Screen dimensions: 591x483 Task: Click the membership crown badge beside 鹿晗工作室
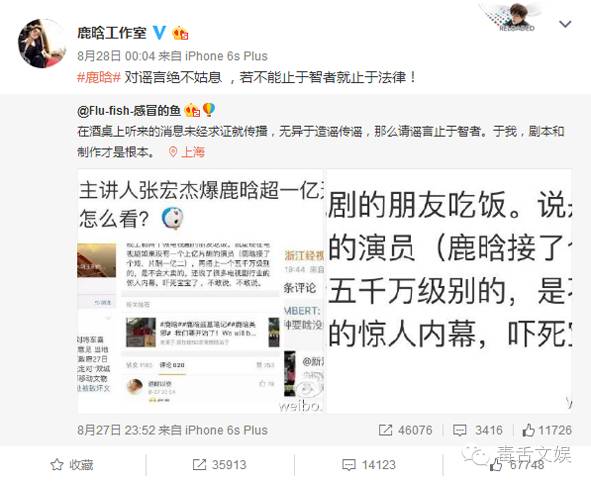click(180, 33)
